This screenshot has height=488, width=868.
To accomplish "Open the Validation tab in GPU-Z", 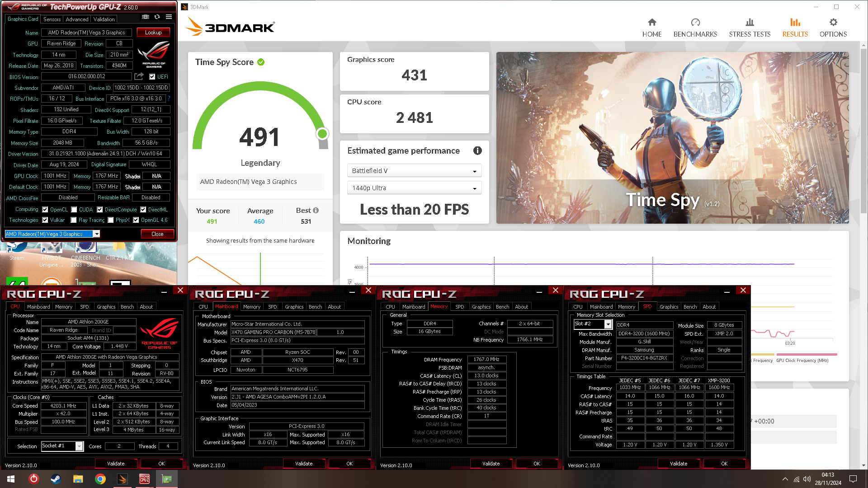I will 104,19.
